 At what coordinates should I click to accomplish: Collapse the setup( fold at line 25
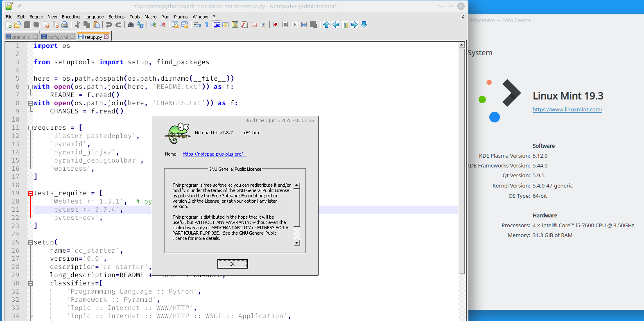coord(30,242)
